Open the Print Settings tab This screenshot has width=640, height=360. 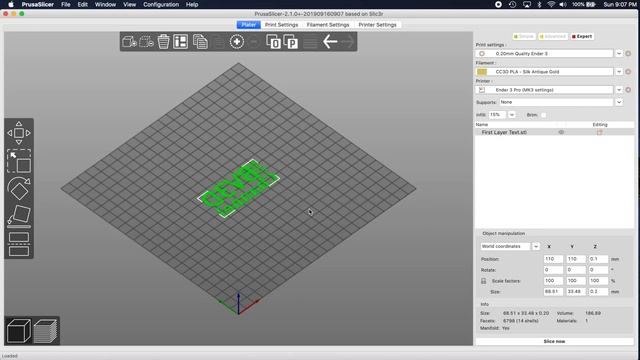coord(281,25)
